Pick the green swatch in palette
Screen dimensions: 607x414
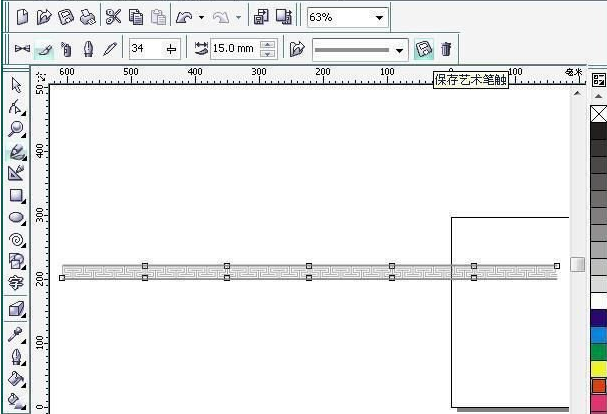(x=599, y=352)
